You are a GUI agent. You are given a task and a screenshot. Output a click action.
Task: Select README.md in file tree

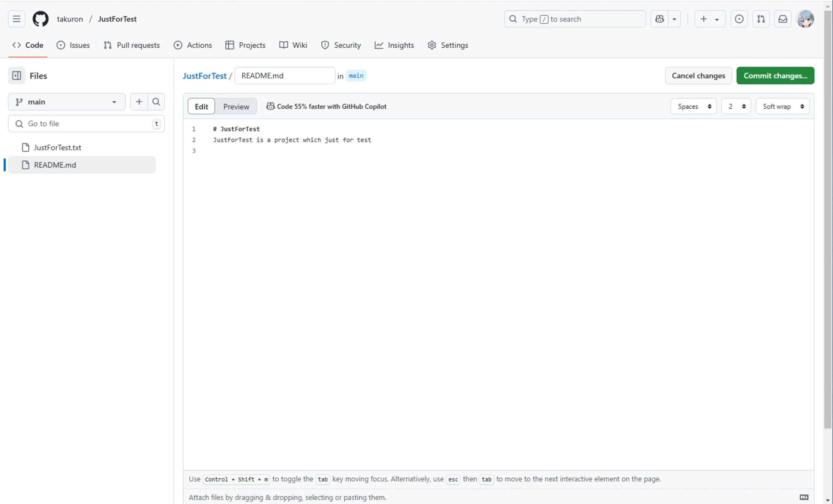coord(82,165)
